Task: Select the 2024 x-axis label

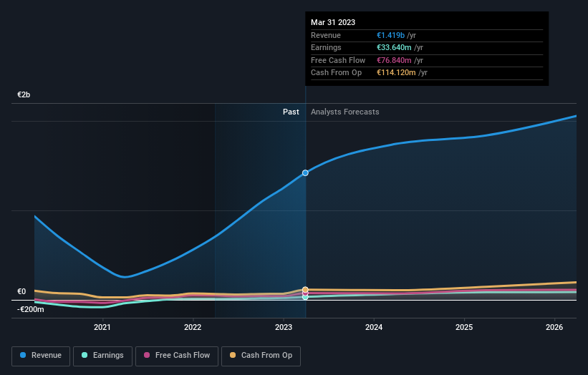Action: coord(374,327)
